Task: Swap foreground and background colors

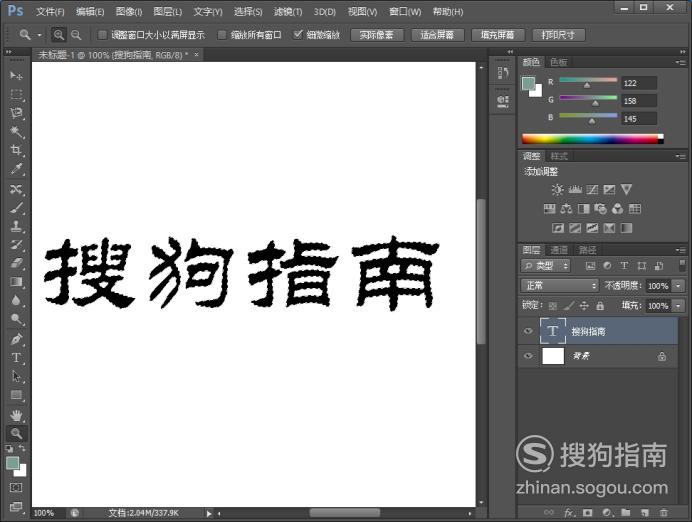Action: pyautogui.click(x=22, y=448)
